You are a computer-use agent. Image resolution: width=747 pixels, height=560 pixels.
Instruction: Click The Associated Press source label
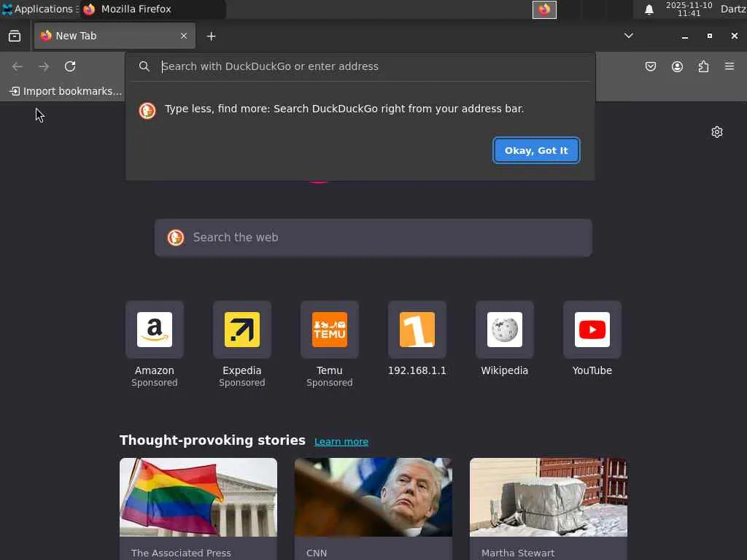coord(181,553)
